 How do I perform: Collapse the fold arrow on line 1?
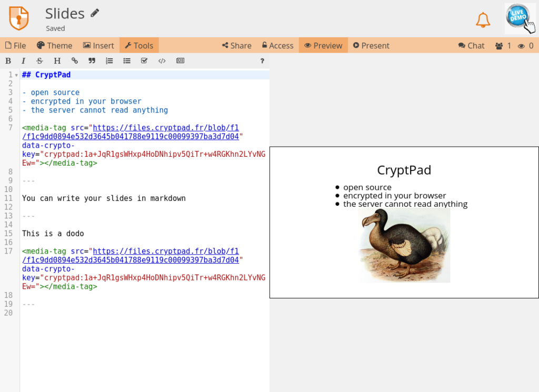pyautogui.click(x=16, y=75)
